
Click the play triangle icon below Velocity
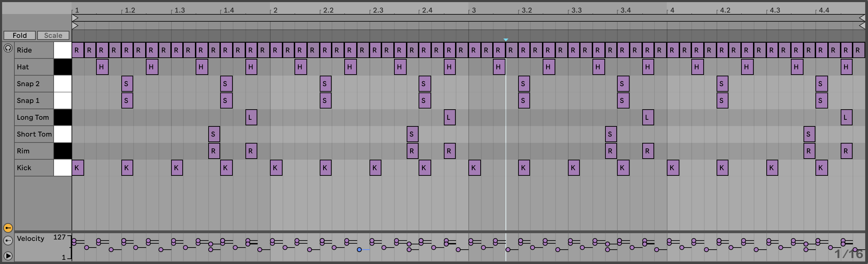(8, 256)
